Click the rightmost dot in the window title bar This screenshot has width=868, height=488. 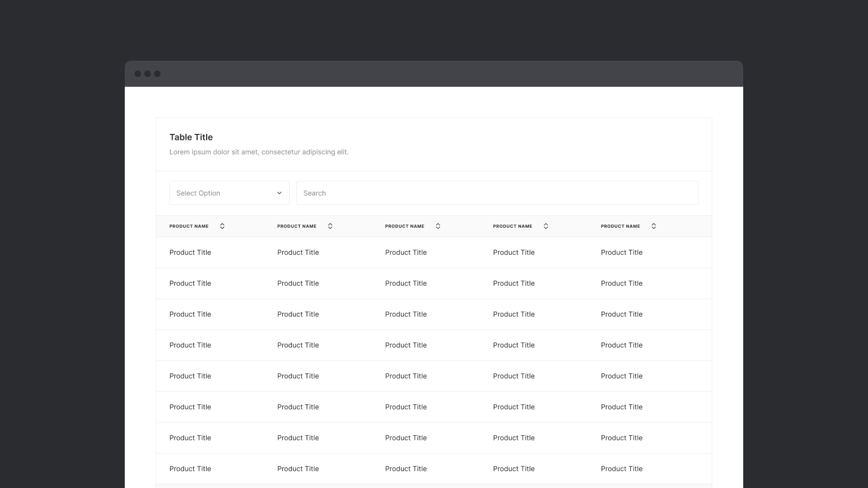pyautogui.click(x=157, y=74)
